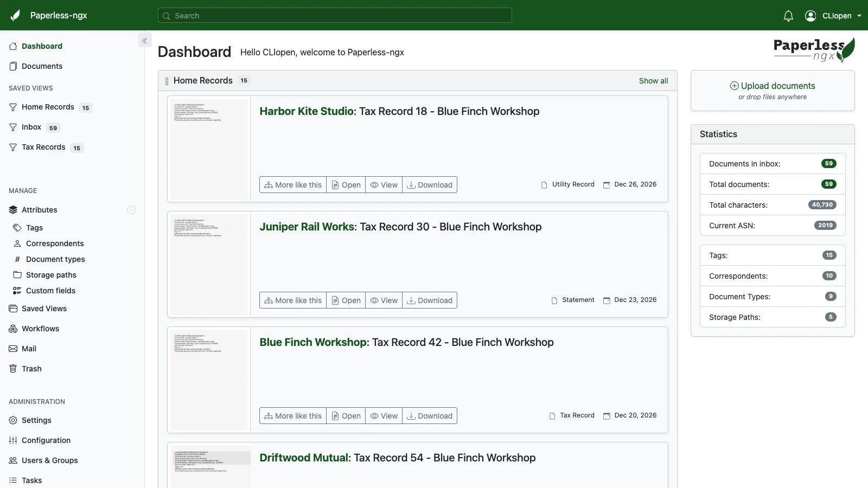The width and height of the screenshot is (868, 488).
Task: Click View button for Tax Record 30
Action: 384,300
